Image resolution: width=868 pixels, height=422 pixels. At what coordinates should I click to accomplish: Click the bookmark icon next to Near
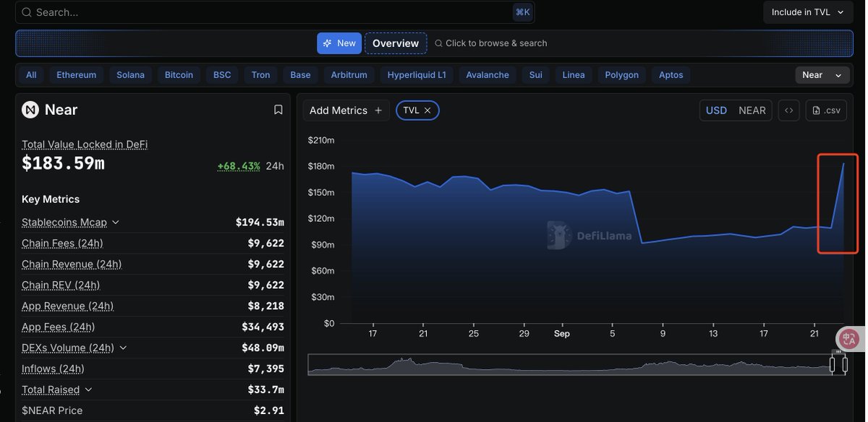278,110
